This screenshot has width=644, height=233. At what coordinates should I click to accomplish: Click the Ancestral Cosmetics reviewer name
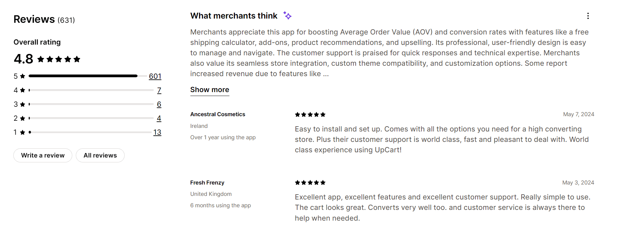pos(218,114)
